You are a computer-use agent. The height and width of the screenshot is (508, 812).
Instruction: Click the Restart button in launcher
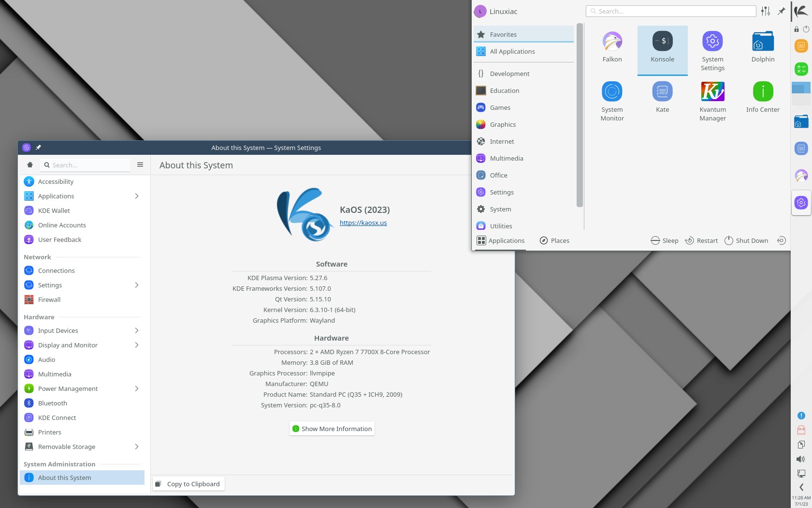(701, 240)
